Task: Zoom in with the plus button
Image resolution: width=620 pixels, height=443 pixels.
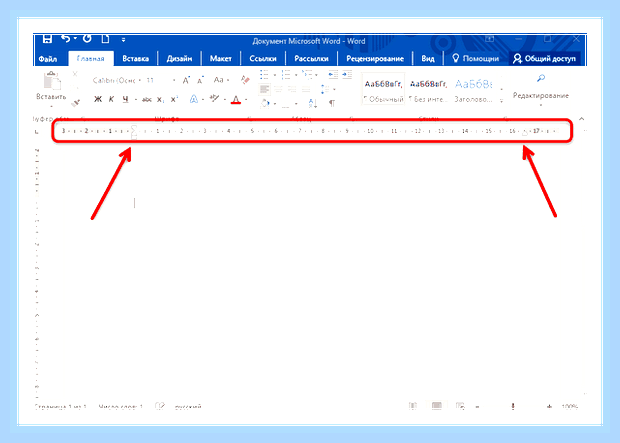Action: click(x=549, y=407)
